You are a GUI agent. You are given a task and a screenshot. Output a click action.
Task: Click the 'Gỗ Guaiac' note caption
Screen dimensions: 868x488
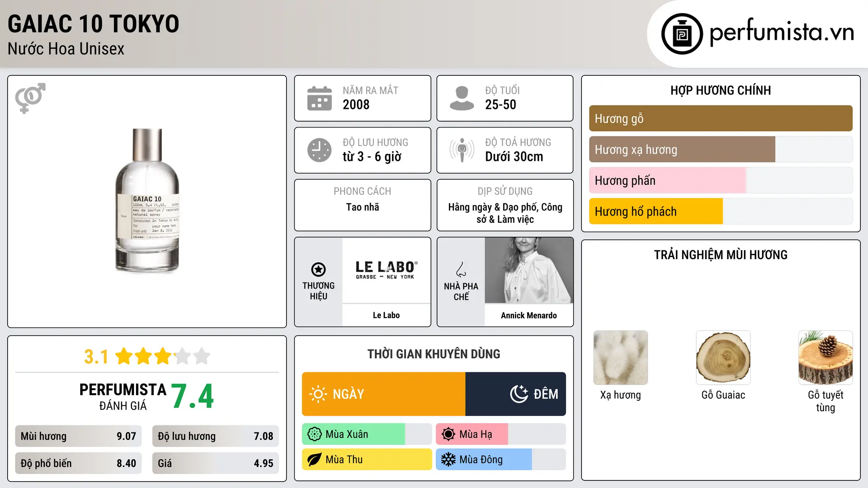click(x=723, y=395)
